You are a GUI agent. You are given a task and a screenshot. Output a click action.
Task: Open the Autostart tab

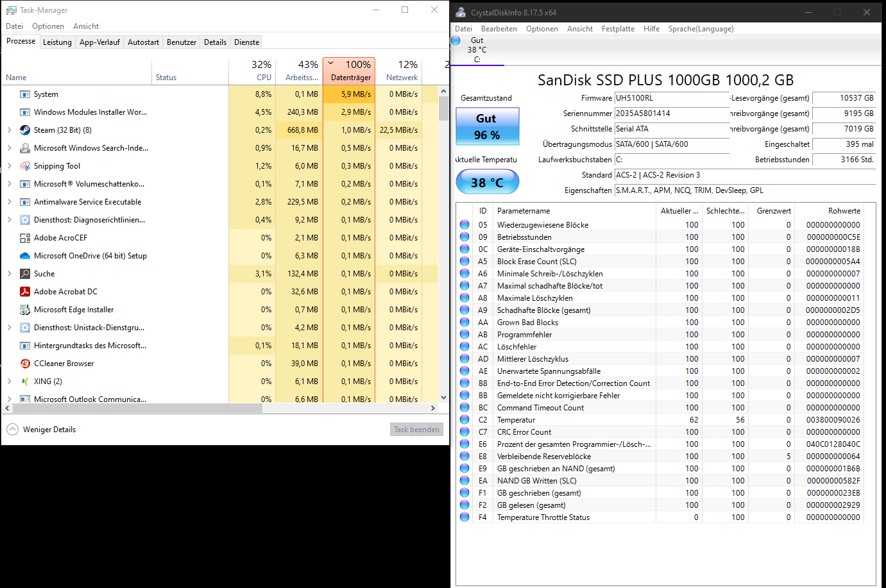tap(143, 42)
